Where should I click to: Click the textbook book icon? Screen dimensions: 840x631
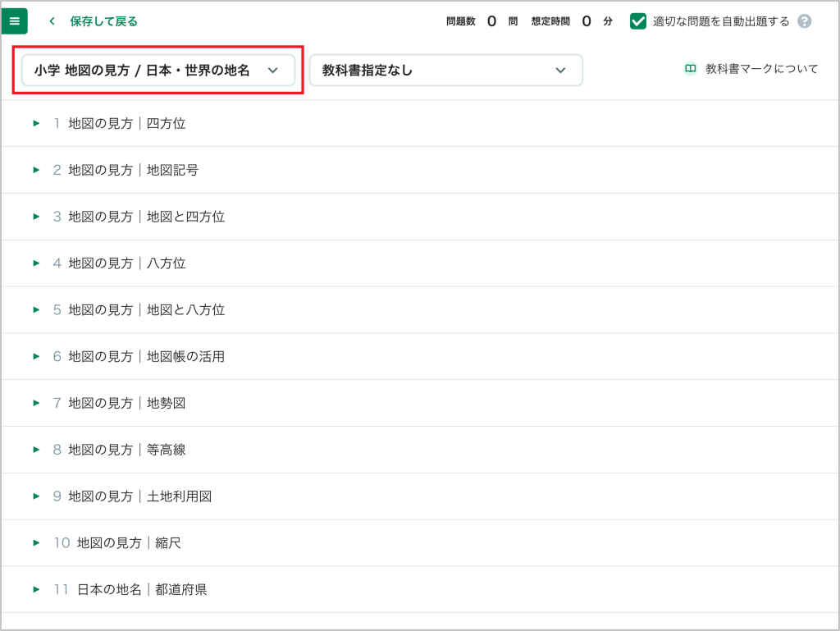click(690, 69)
